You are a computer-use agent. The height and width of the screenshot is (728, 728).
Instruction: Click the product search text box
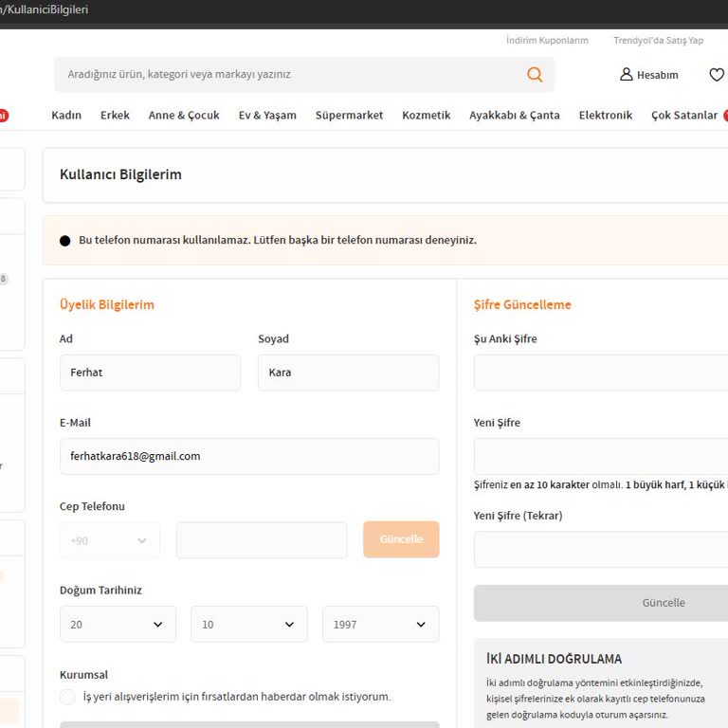coord(284,75)
